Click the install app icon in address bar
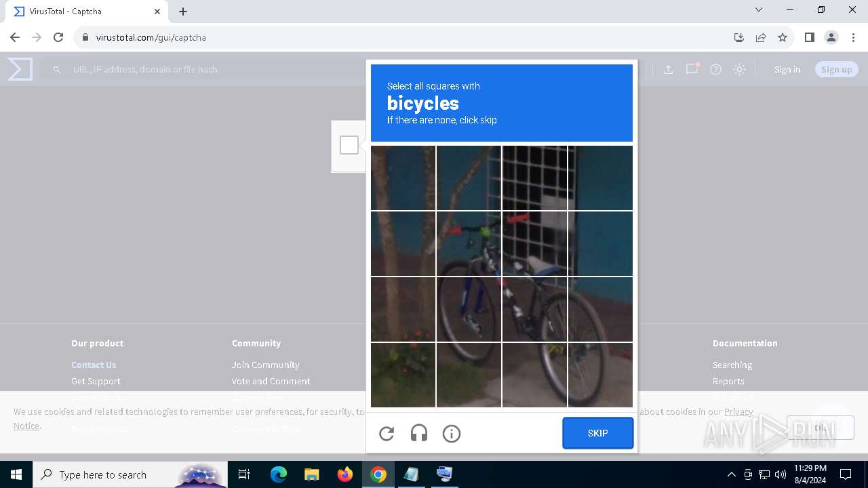868x488 pixels. [739, 37]
